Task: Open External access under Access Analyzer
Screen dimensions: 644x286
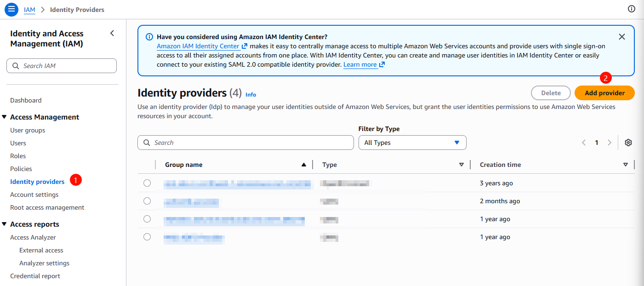Action: click(x=41, y=250)
